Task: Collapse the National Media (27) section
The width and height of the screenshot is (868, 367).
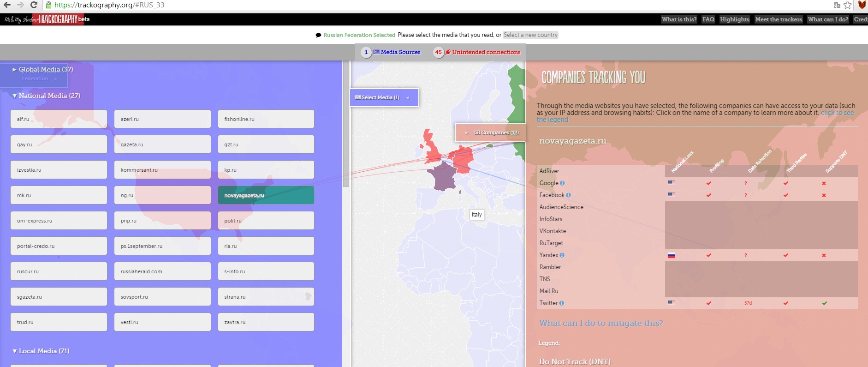Action: point(46,96)
